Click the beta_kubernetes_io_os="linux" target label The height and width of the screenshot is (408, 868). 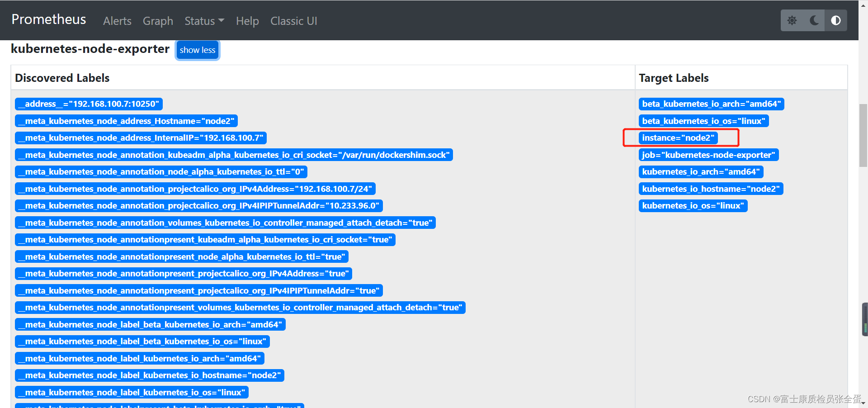(704, 121)
